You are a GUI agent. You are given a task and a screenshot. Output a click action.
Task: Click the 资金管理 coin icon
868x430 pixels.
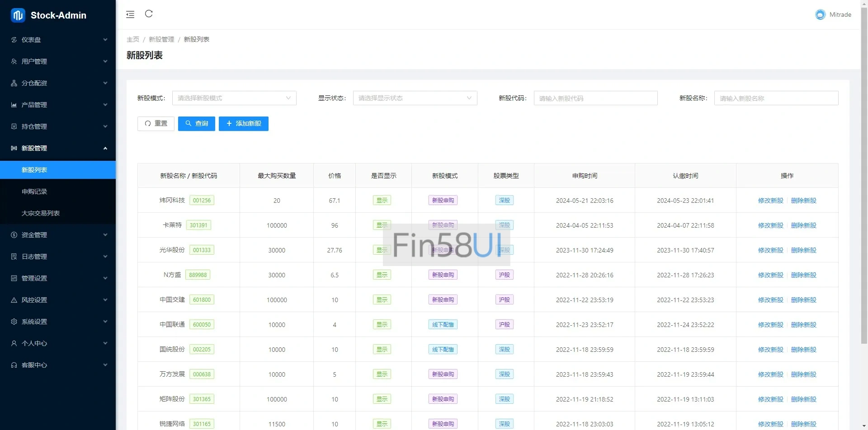tap(14, 235)
